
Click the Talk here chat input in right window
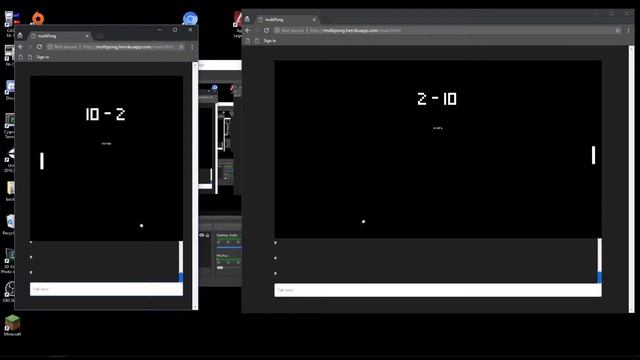click(x=438, y=290)
